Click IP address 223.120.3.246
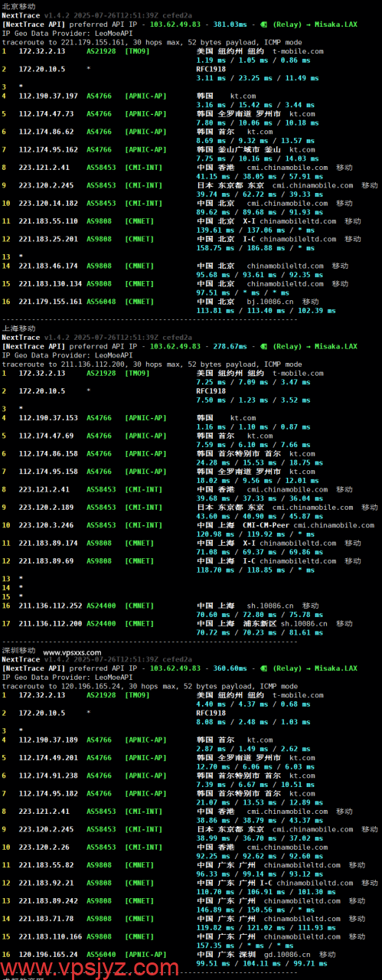Viewport: 382px width, 980px height. [46, 524]
